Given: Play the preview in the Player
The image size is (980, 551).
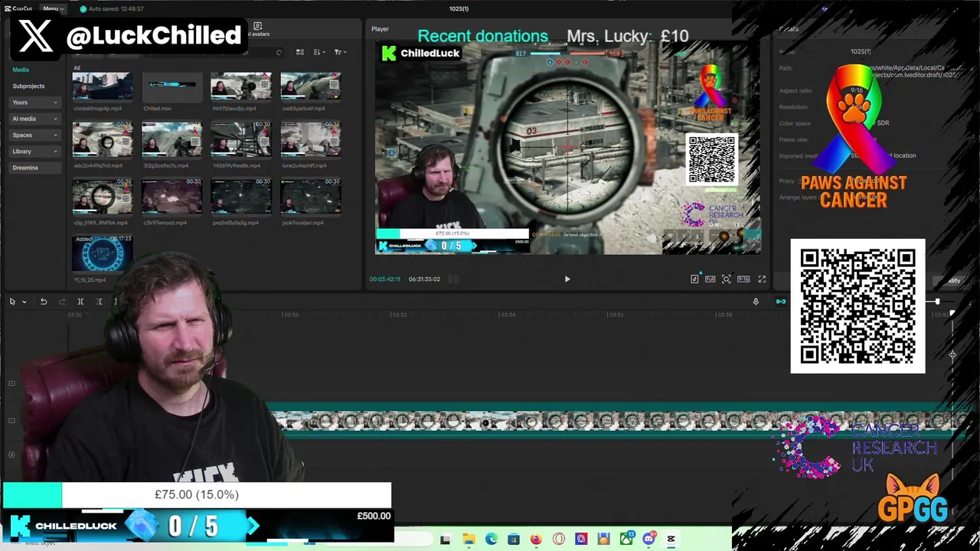Looking at the screenshot, I should 567,279.
